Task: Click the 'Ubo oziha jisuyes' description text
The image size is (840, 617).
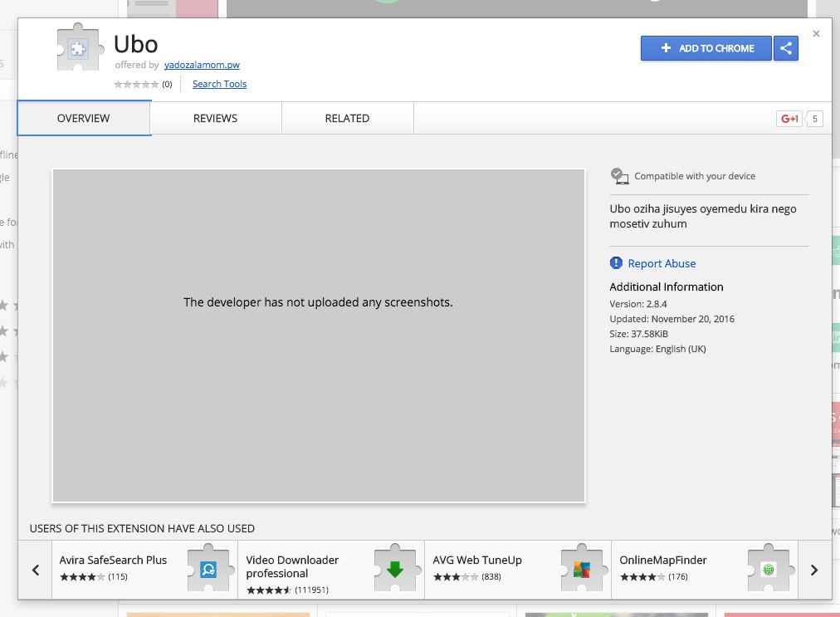Action: coord(703,216)
